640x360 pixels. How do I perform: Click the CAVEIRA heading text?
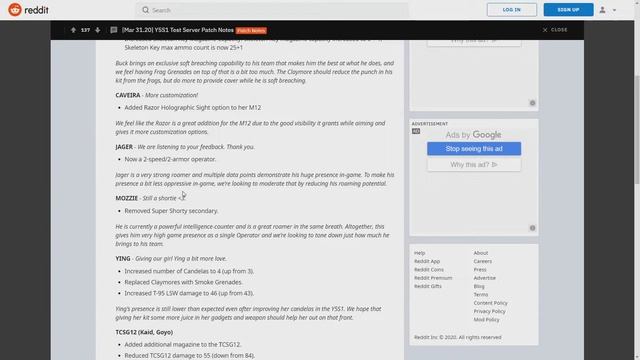tap(128, 95)
